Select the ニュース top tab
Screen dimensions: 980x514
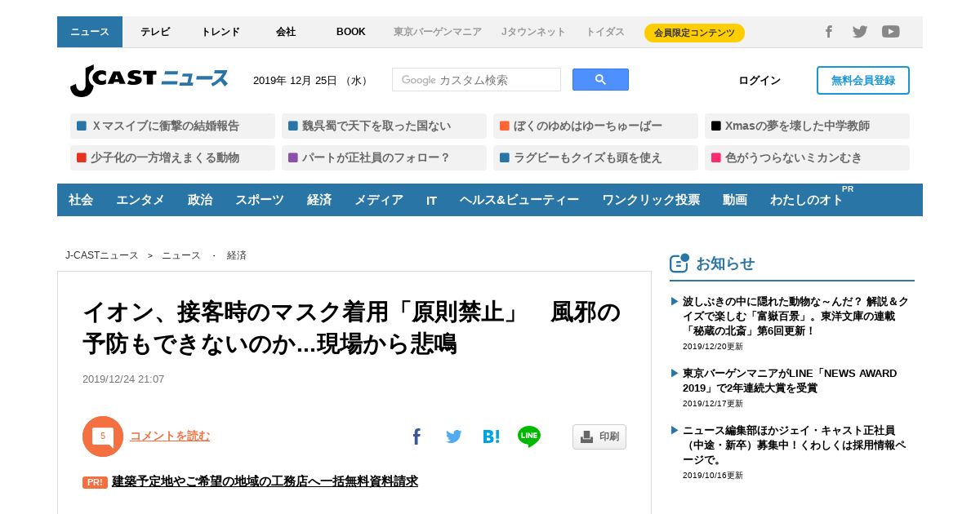click(90, 32)
